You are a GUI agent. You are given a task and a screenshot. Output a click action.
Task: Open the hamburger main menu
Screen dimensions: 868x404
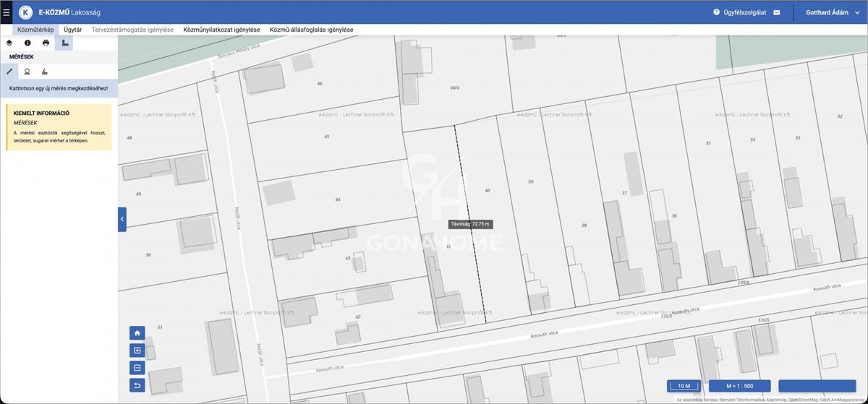[7, 12]
